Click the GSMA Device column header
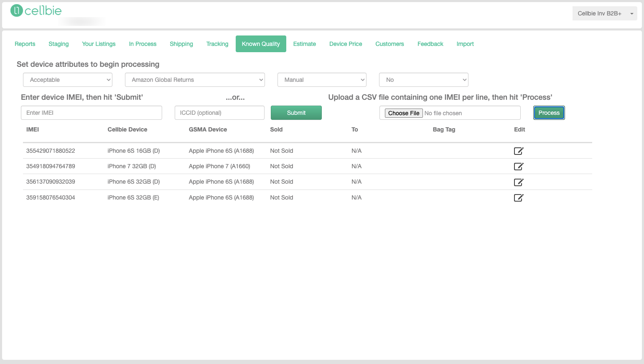The height and width of the screenshot is (364, 644). click(208, 129)
